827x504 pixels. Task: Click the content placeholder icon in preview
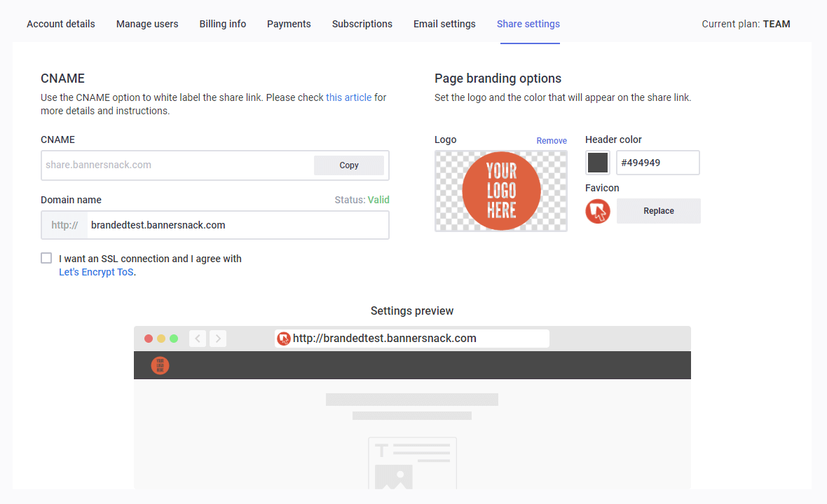(412, 463)
